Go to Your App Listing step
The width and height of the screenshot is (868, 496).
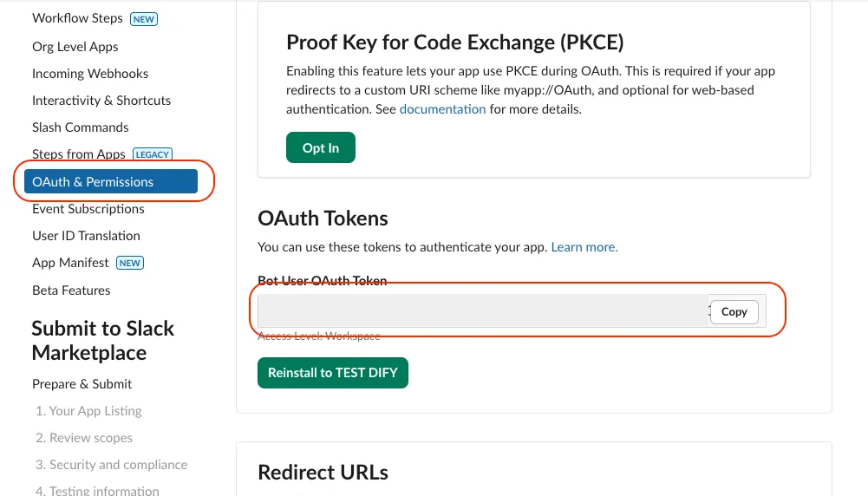tap(88, 411)
